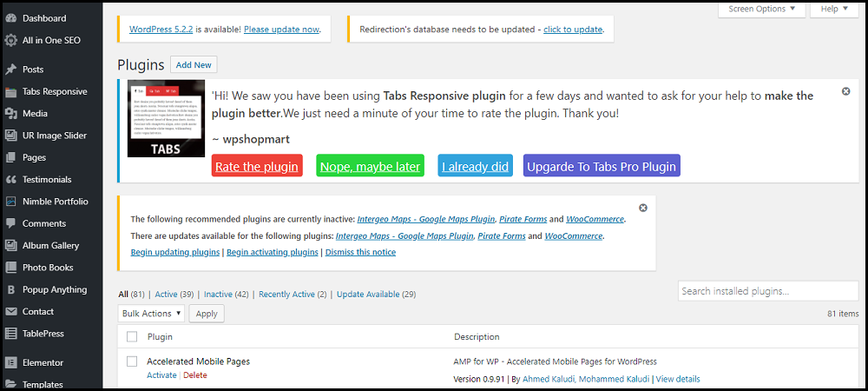Click the blue I already did button
This screenshot has width=868, height=391.
point(476,166)
